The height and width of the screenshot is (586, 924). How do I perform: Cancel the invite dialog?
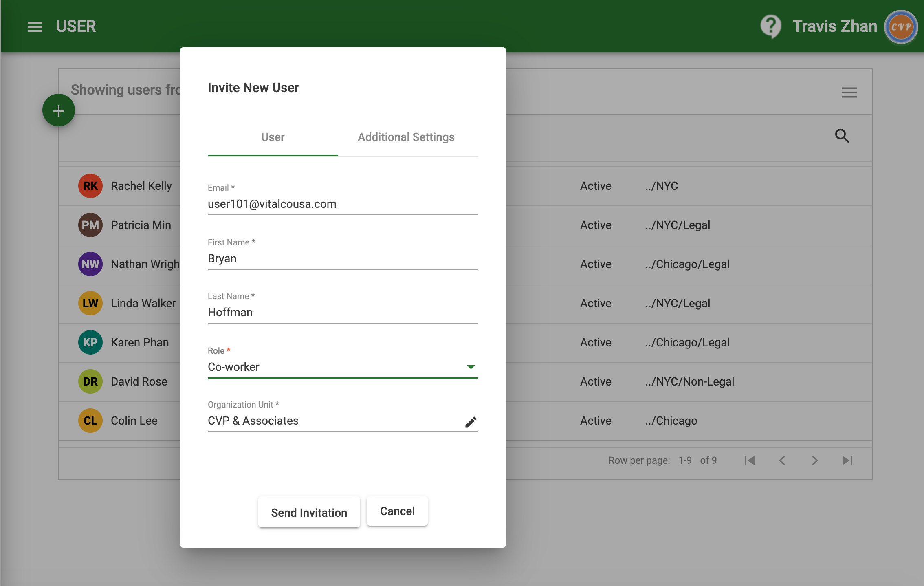tap(397, 511)
